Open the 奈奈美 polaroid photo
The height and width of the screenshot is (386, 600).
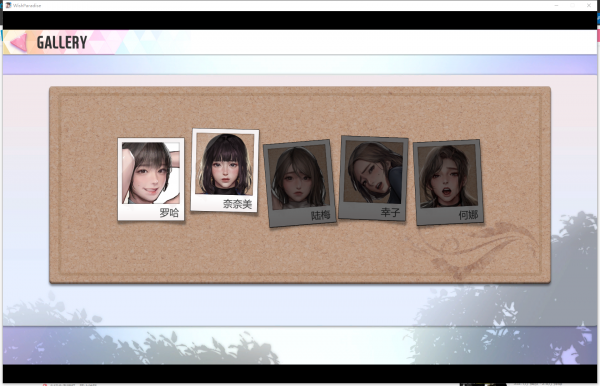225,170
